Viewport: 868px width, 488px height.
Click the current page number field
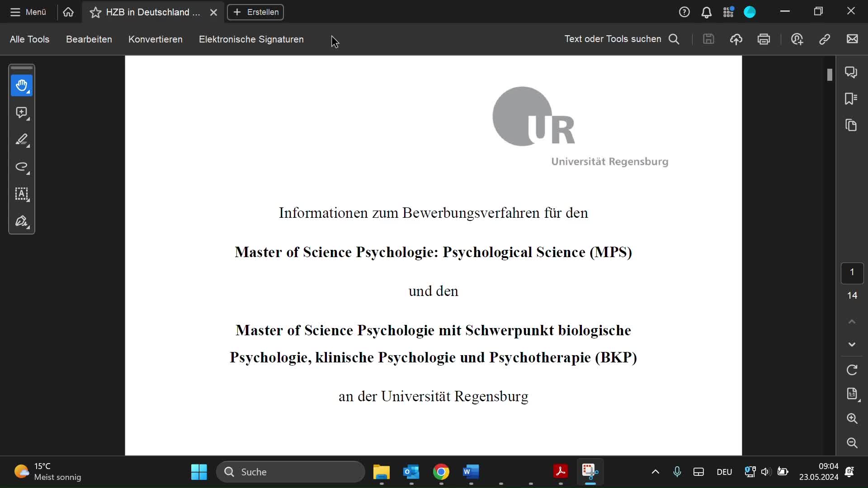(x=852, y=273)
